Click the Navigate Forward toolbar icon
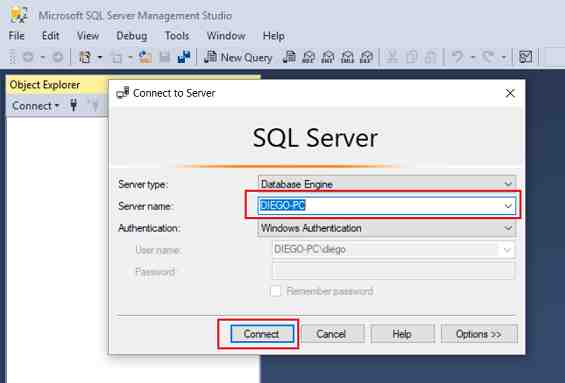The height and width of the screenshot is (383, 565). [x=57, y=57]
